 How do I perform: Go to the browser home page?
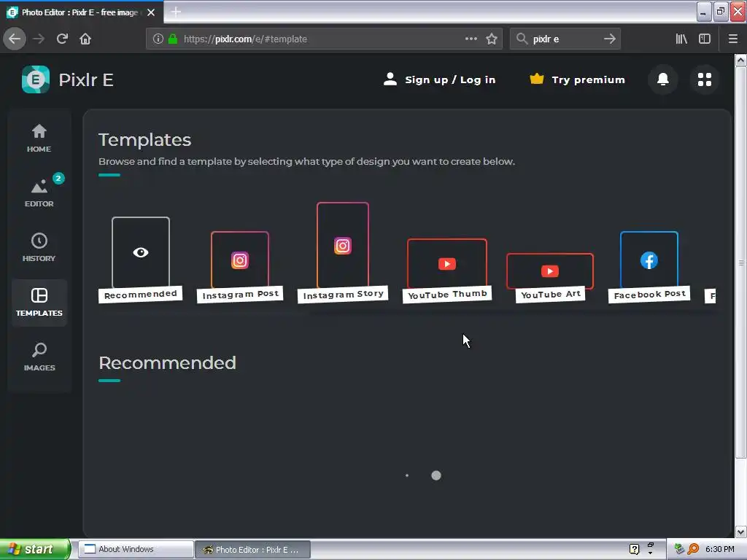pyautogui.click(x=85, y=39)
